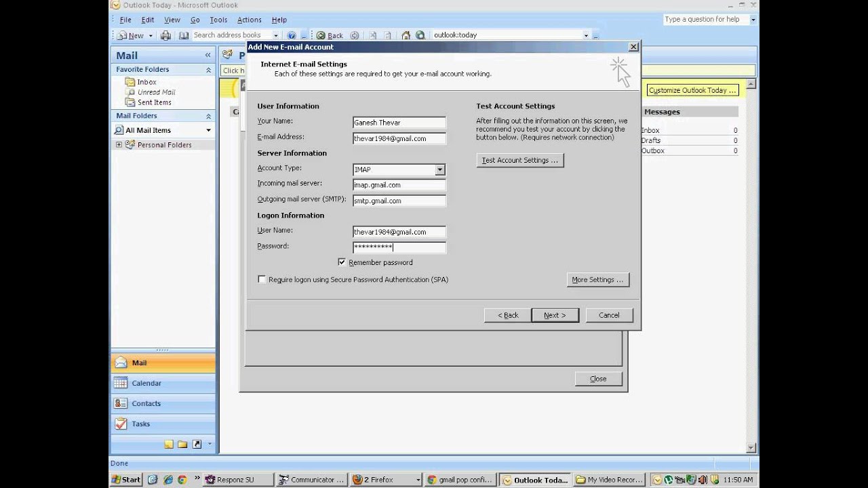Click the Test Account Settings button
The image size is (868, 488).
click(x=520, y=161)
